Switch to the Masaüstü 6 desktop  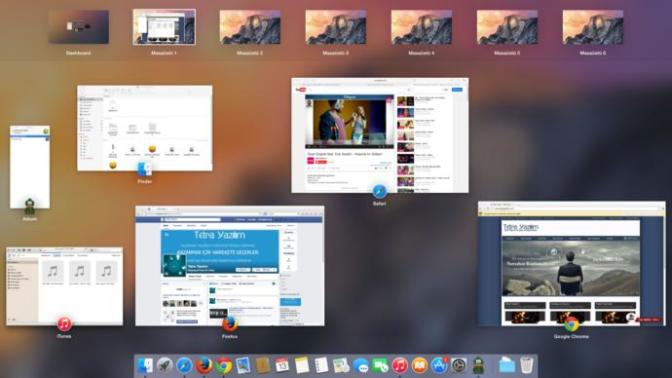click(x=593, y=27)
